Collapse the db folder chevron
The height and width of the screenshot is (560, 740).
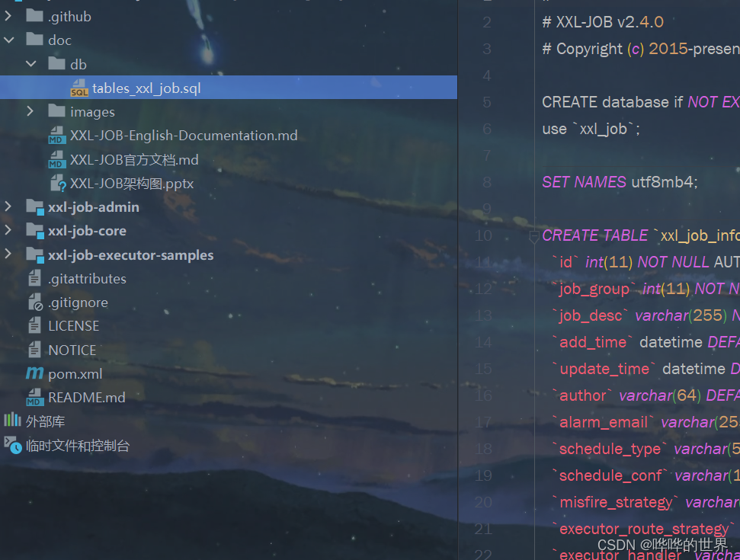[31, 64]
